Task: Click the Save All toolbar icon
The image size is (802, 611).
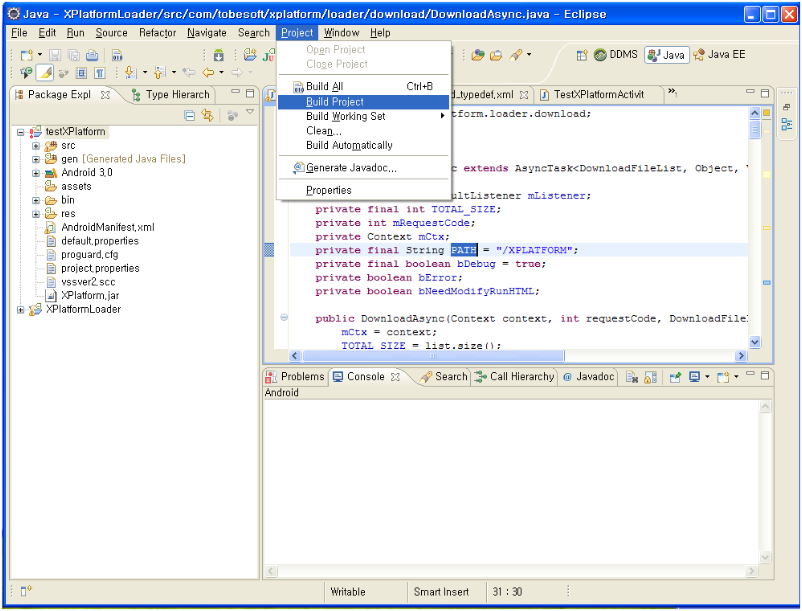Action: 74,55
